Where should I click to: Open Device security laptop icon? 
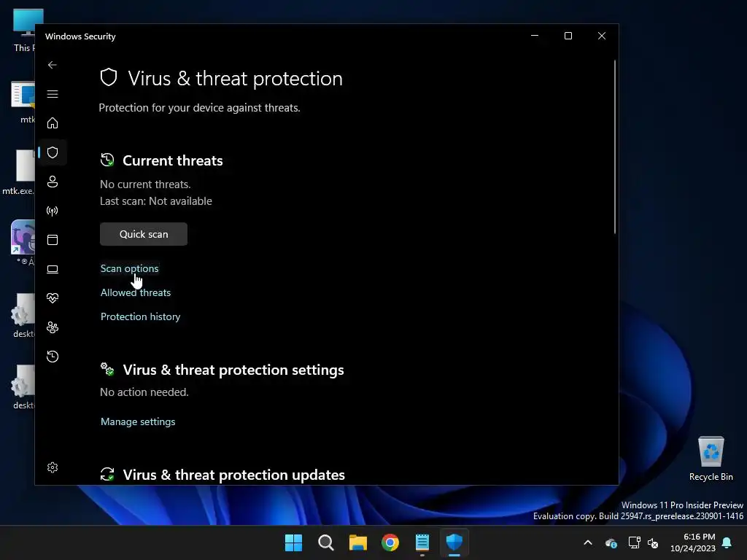click(x=53, y=269)
